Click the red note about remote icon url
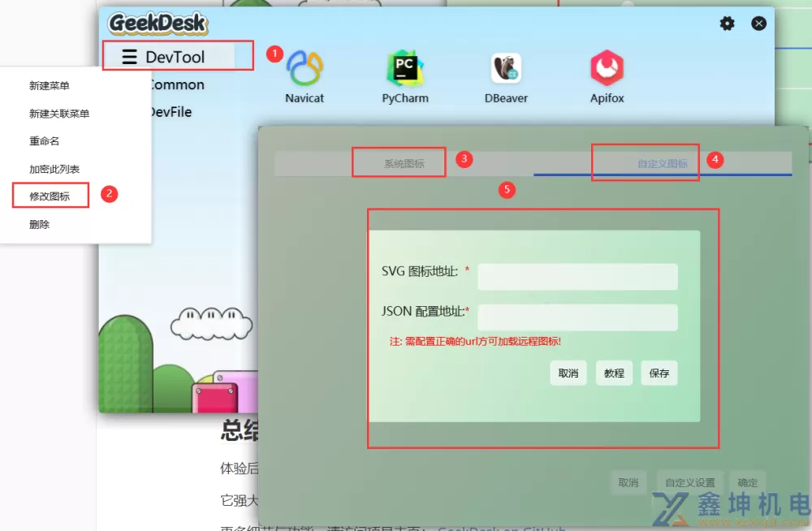Image resolution: width=812 pixels, height=531 pixels. tap(475, 341)
